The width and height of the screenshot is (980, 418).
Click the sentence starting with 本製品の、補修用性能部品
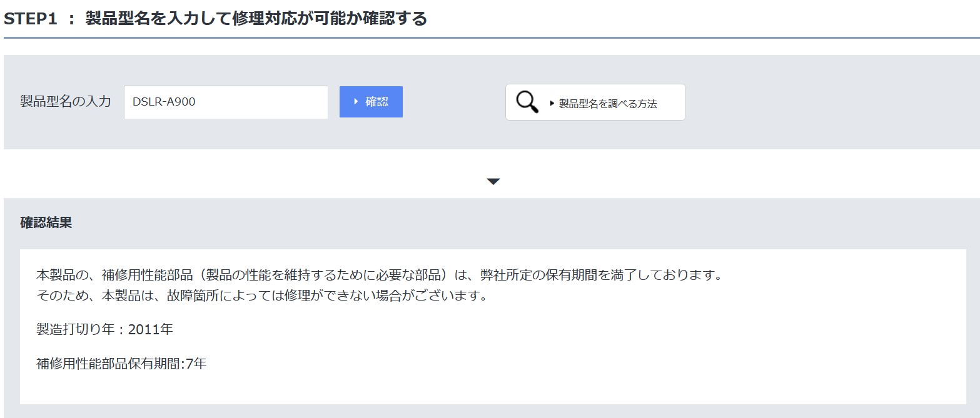[380, 275]
